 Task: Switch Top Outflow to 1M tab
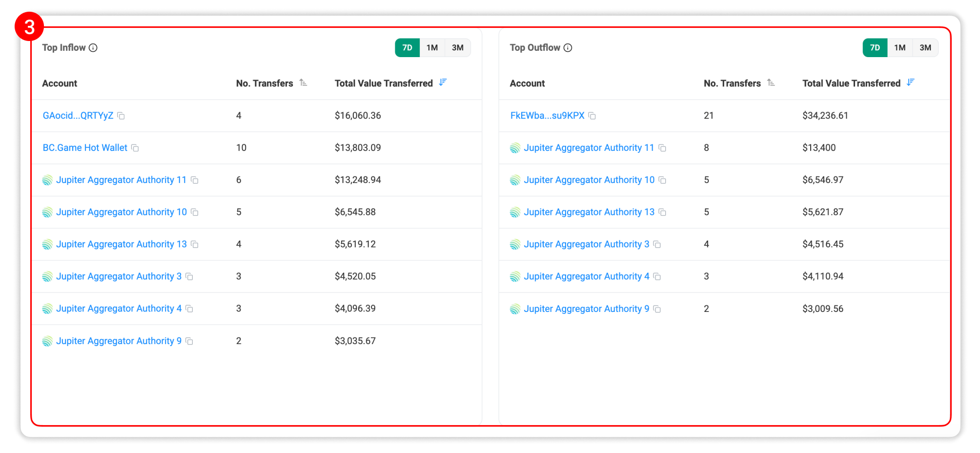coord(899,48)
